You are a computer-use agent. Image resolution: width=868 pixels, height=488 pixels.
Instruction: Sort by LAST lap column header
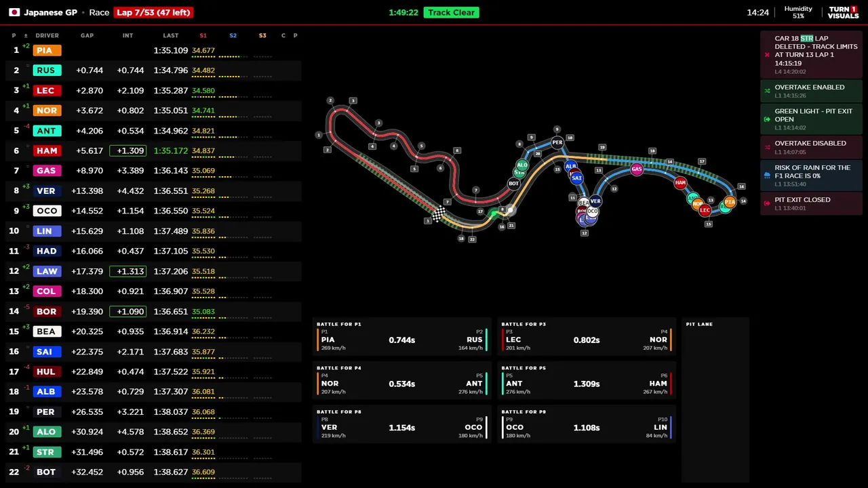pos(171,35)
